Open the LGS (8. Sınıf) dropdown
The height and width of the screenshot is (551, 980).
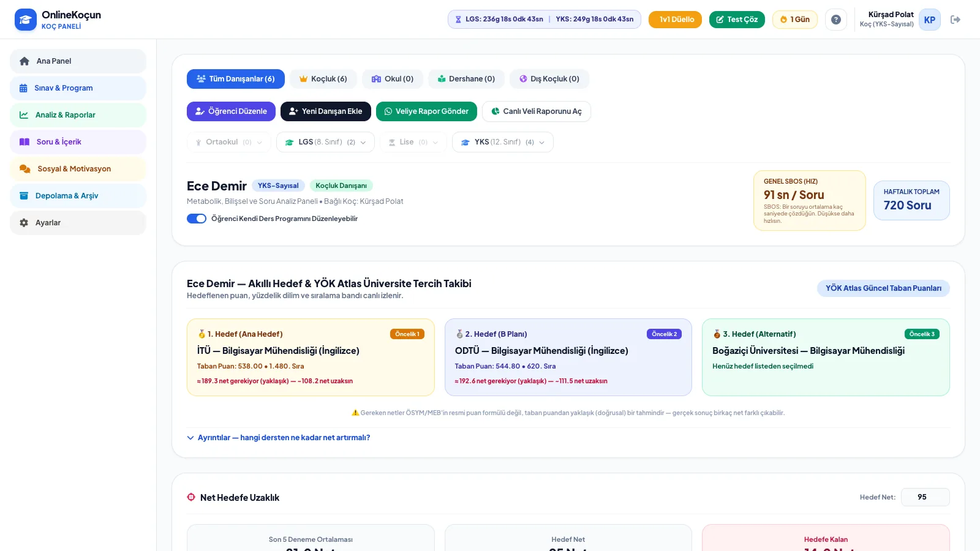coord(325,142)
